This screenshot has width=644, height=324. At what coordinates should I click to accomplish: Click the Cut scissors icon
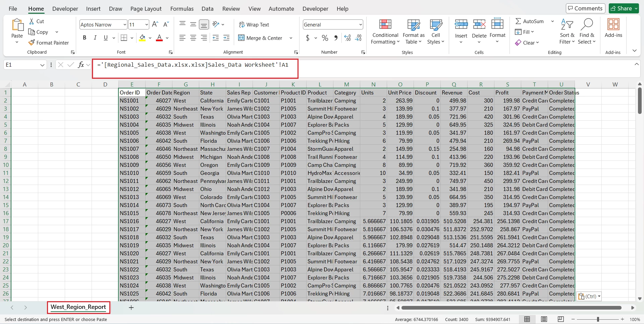tap(32, 21)
